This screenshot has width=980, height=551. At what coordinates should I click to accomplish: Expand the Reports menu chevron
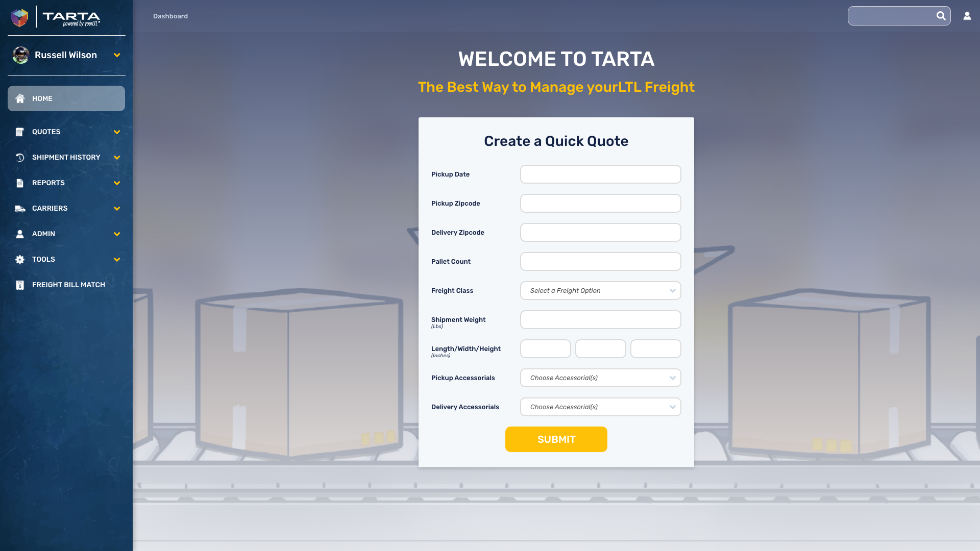[117, 183]
